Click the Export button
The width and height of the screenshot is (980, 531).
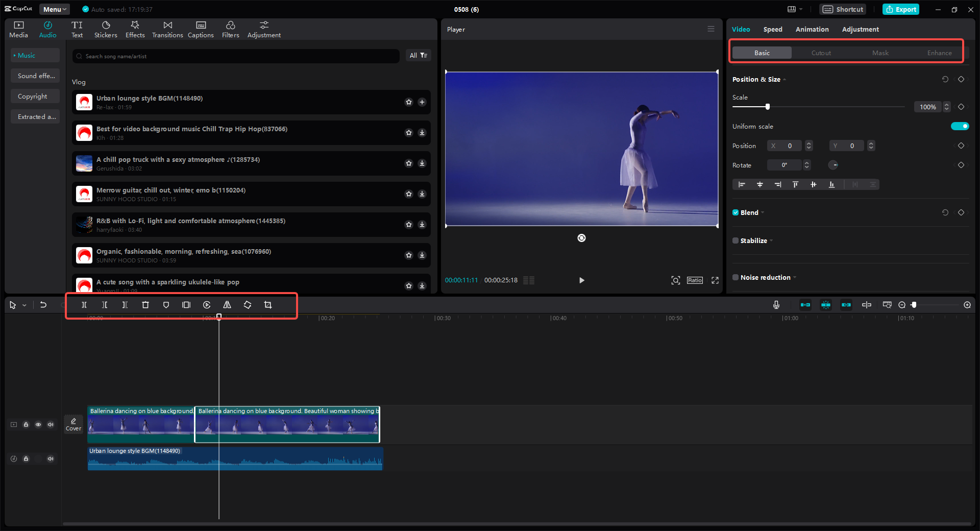(x=900, y=9)
